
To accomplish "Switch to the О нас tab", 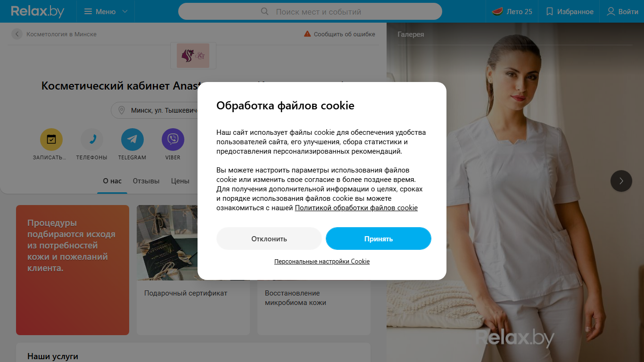I will pos(112,181).
